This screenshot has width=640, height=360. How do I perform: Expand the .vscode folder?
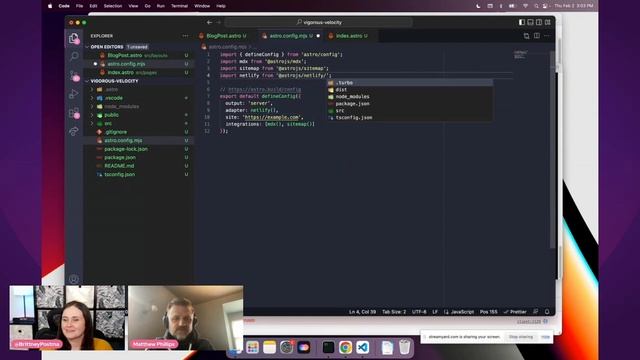[92, 98]
